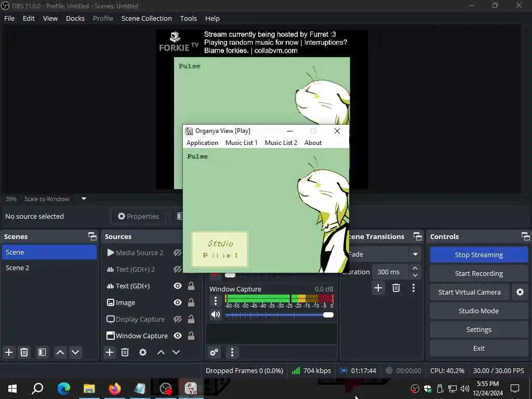Move source down in the Sources list

[176, 352]
